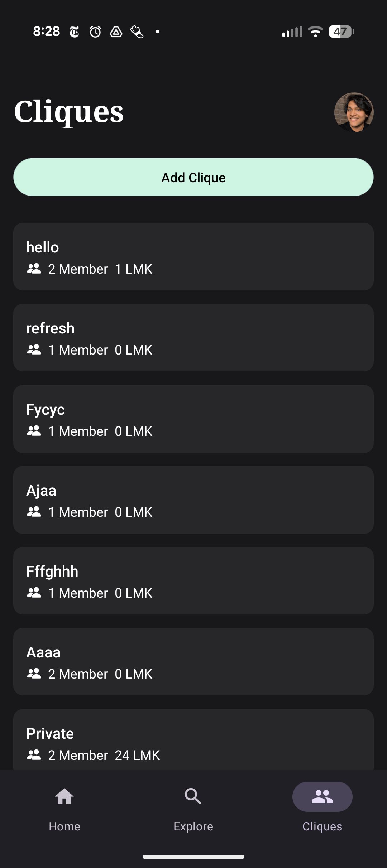Image resolution: width=387 pixels, height=868 pixels.
Task: Choose the Aaaa clique
Action: 193,662
